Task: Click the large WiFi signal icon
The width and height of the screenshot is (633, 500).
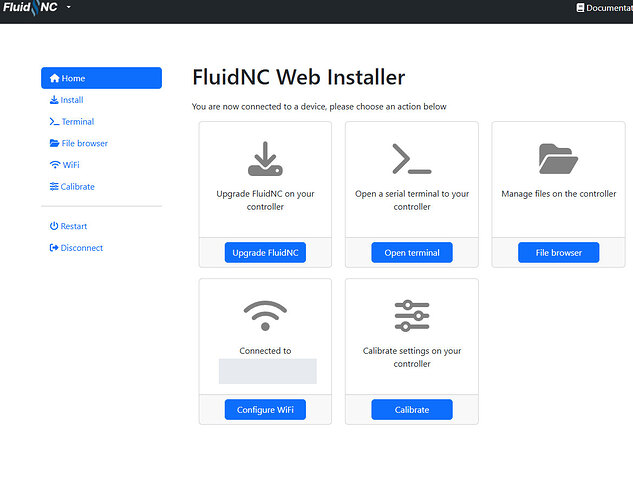Action: pos(265,316)
